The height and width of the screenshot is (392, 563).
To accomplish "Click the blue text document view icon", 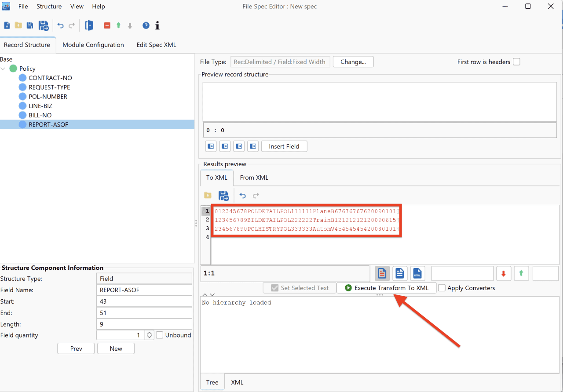I will [399, 273].
